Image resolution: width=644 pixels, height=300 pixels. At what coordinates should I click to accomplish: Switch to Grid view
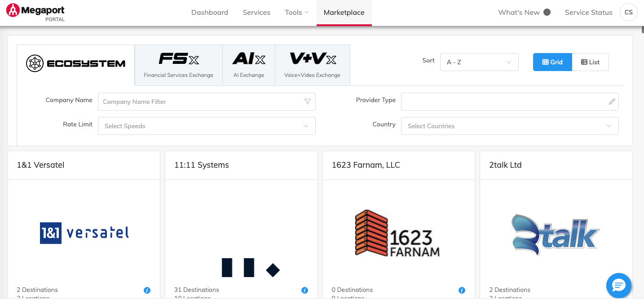click(552, 62)
